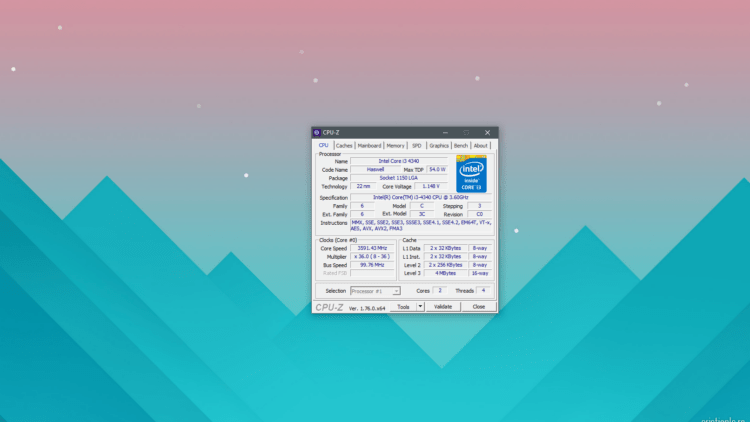Open the Mainboard tab
The image size is (750, 422).
pos(369,146)
